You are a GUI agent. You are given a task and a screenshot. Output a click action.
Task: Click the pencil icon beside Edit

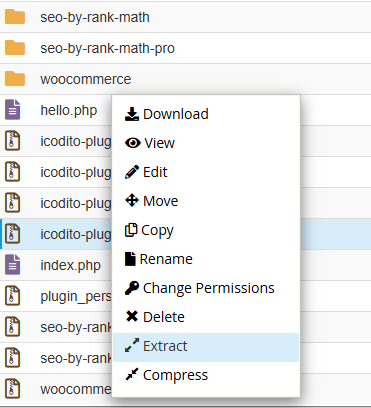(x=132, y=172)
